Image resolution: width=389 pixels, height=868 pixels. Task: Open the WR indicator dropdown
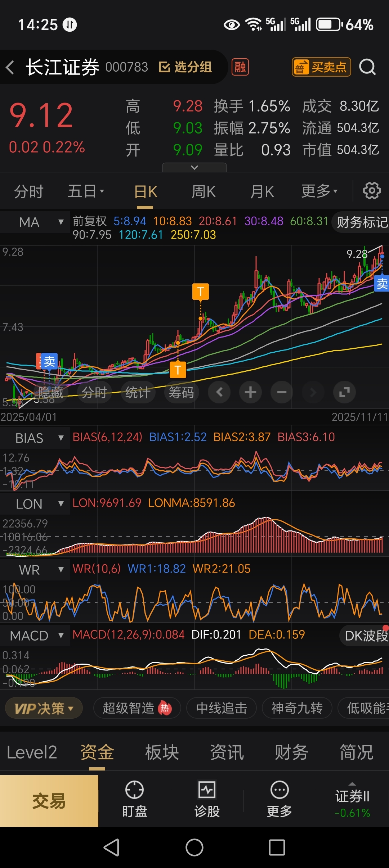pos(35,570)
